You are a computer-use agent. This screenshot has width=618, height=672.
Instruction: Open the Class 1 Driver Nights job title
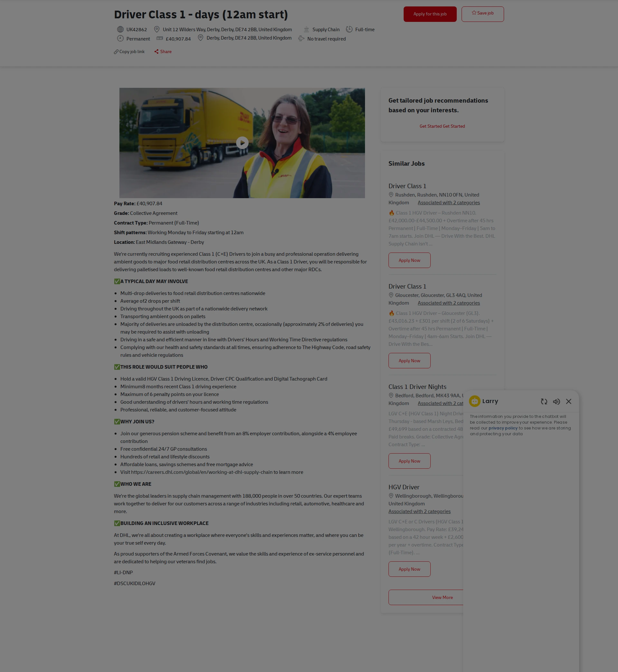click(417, 387)
